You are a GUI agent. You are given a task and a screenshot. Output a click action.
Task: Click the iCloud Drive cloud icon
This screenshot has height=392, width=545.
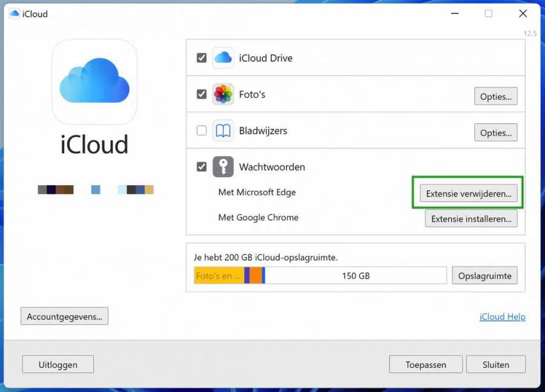tap(223, 58)
